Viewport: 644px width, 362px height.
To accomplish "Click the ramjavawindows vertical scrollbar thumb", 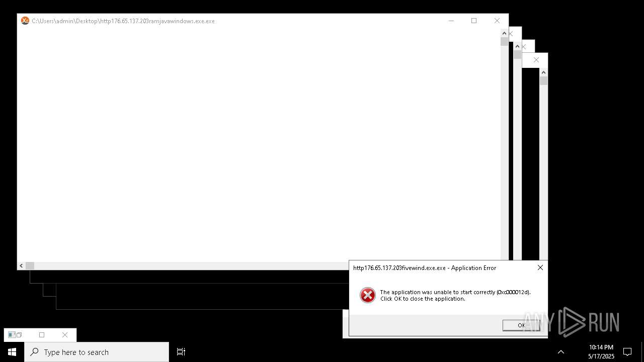I will 505,42.
